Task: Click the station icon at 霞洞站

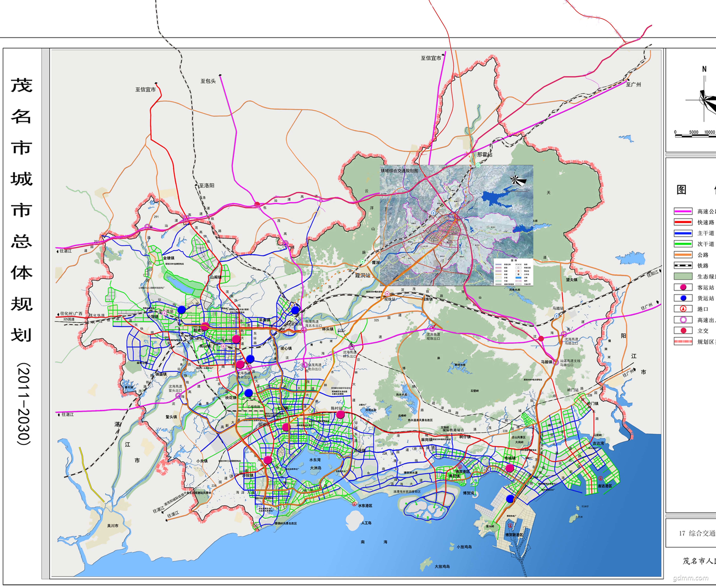Action: click(x=362, y=262)
